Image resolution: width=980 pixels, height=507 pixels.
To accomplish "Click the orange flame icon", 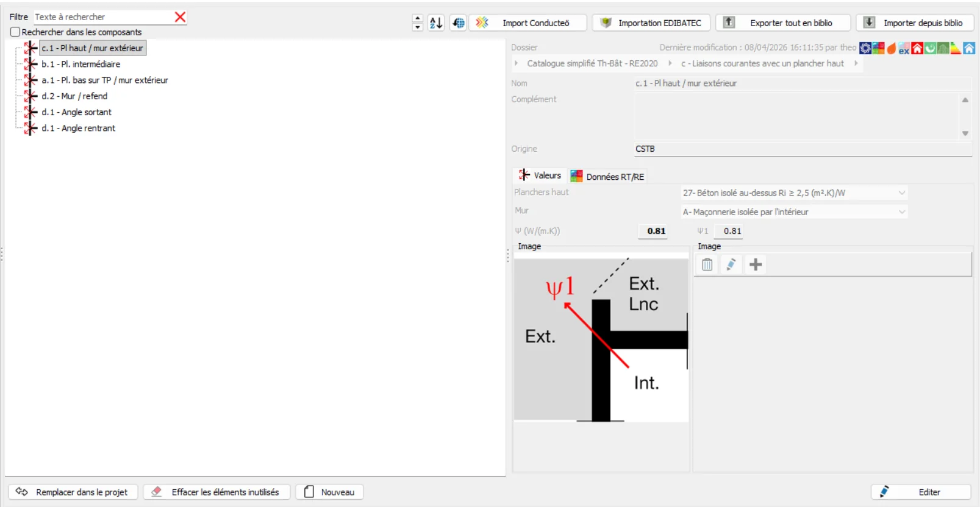I will point(892,48).
